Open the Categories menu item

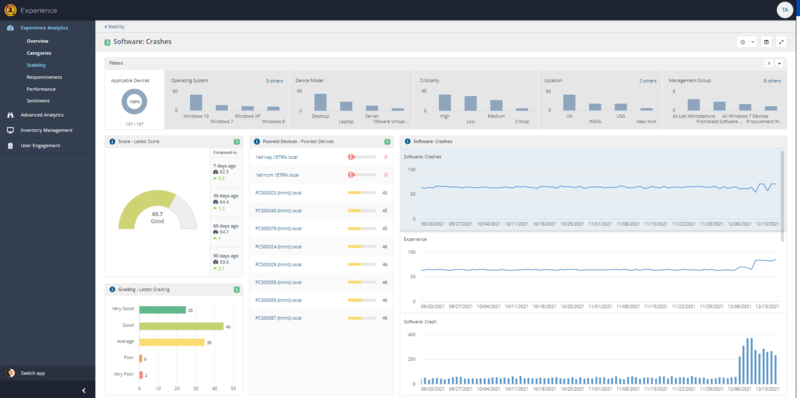pyautogui.click(x=39, y=53)
